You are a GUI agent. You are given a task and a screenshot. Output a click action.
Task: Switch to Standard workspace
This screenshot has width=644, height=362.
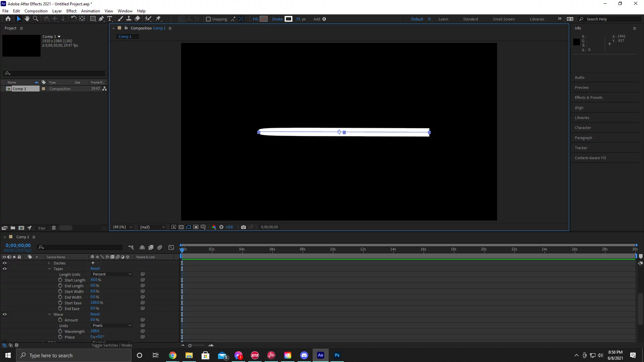[471, 19]
